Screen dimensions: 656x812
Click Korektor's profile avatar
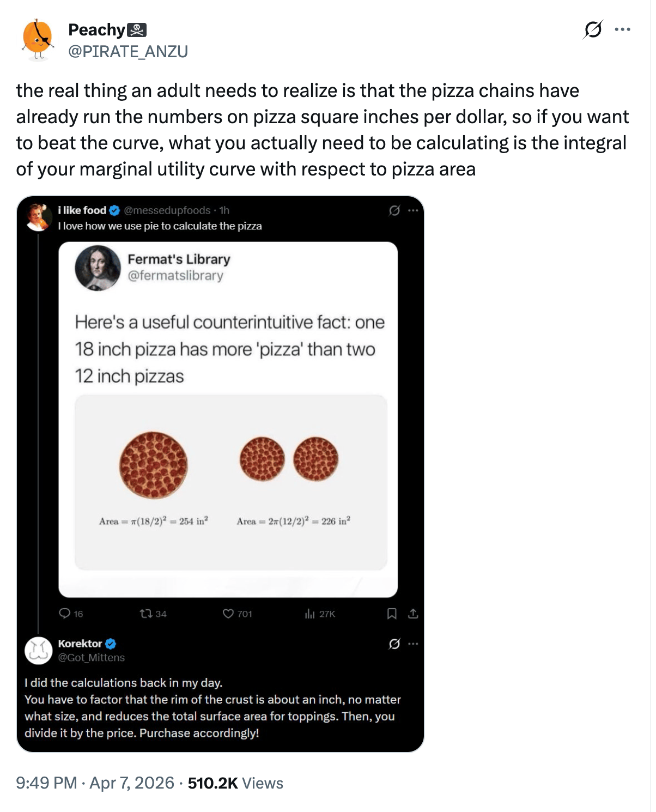39,650
